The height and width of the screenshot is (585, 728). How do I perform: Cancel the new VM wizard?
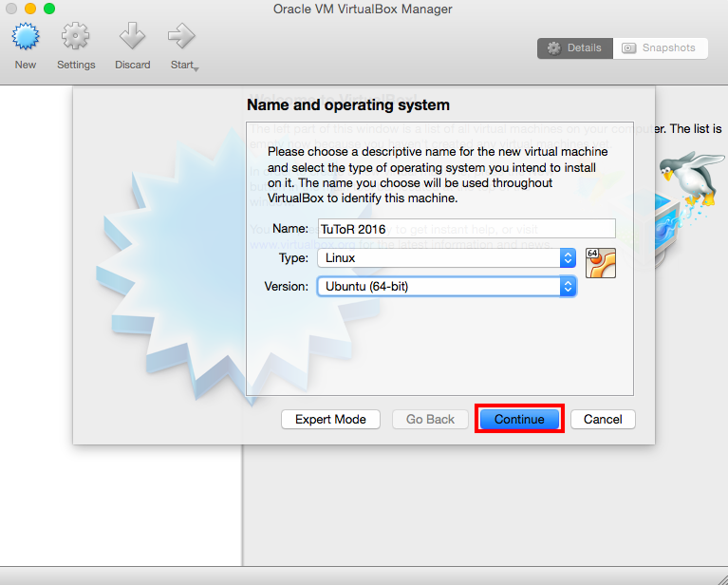pyautogui.click(x=603, y=419)
